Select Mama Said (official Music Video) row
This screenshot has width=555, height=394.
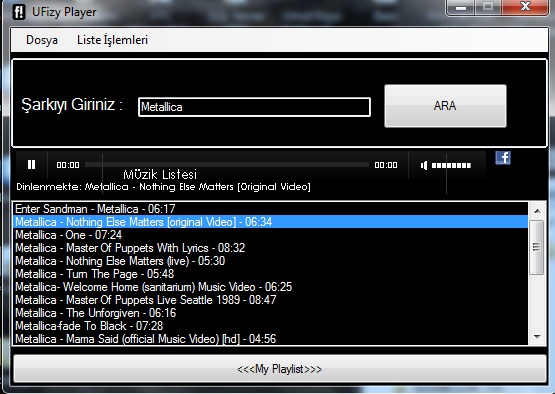point(270,339)
